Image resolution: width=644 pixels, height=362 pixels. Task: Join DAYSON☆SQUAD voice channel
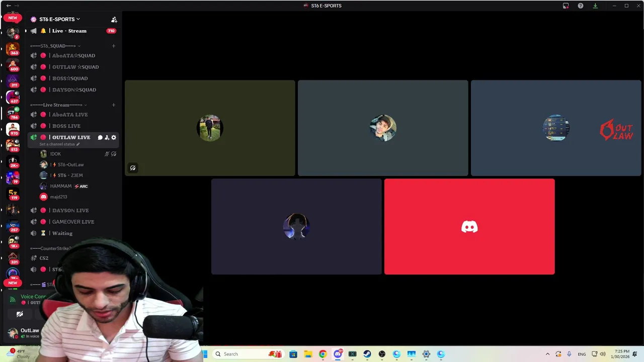(73, 89)
